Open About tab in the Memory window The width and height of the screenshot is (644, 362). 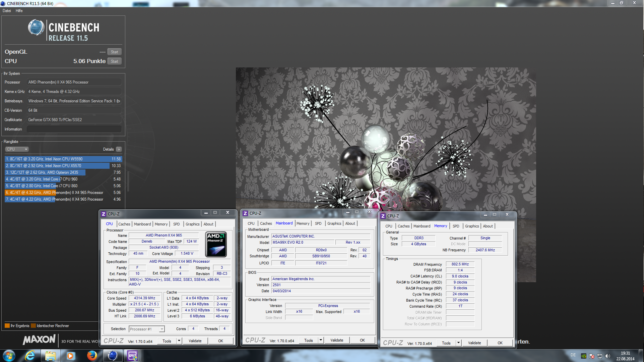pyautogui.click(x=488, y=226)
